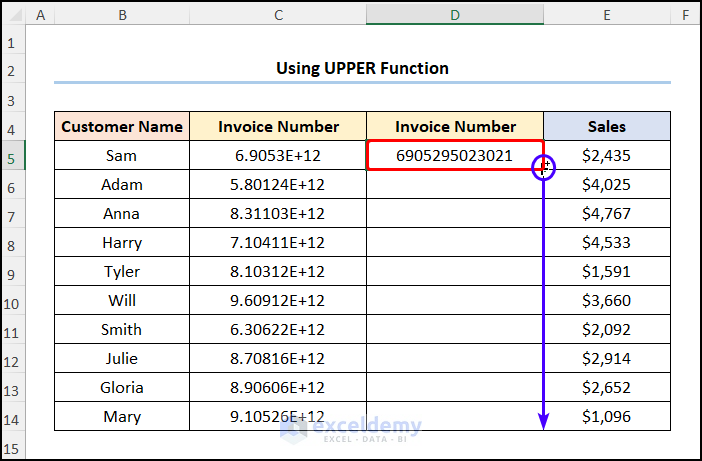Select the 'Customer Name' header cell

pos(122,126)
